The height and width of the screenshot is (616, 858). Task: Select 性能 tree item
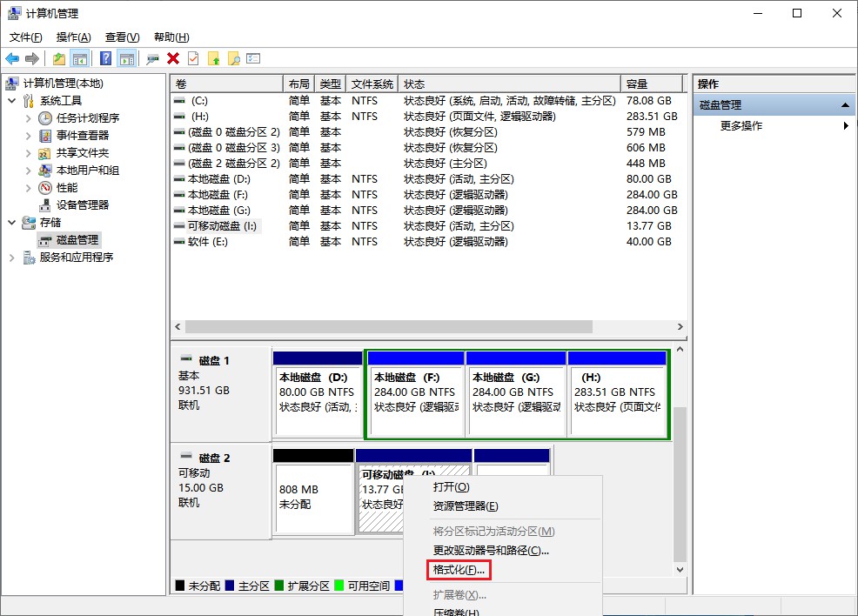coord(67,188)
